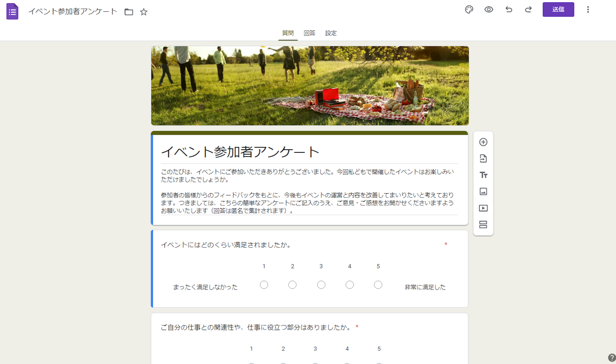
Task: Click the undo arrow icon
Action: (509, 10)
